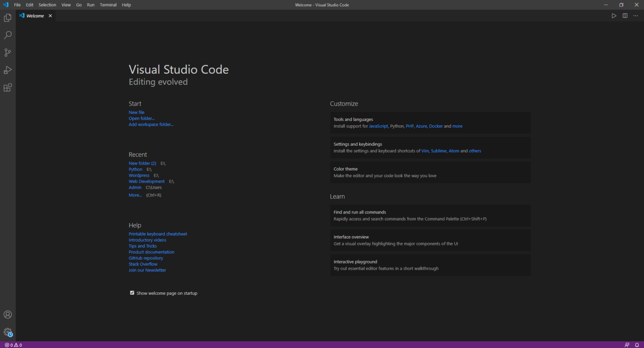Install Azure tools support link
Viewport: 644px width, 348px height.
[x=421, y=126]
